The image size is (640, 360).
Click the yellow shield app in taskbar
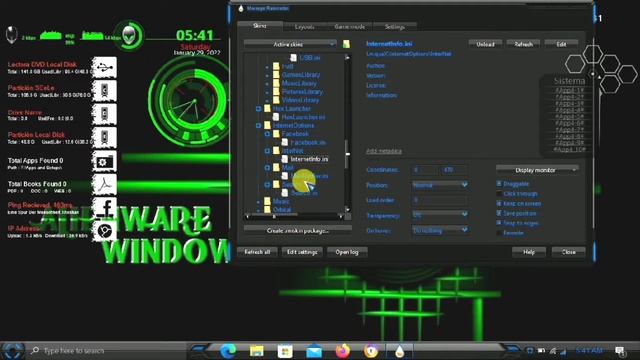(371, 351)
